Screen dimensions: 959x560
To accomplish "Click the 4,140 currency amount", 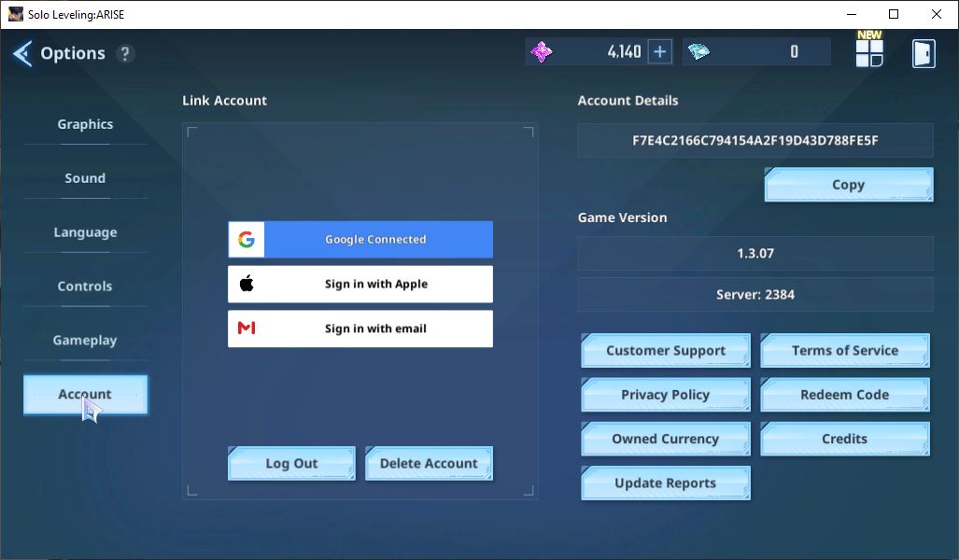I will (x=624, y=52).
